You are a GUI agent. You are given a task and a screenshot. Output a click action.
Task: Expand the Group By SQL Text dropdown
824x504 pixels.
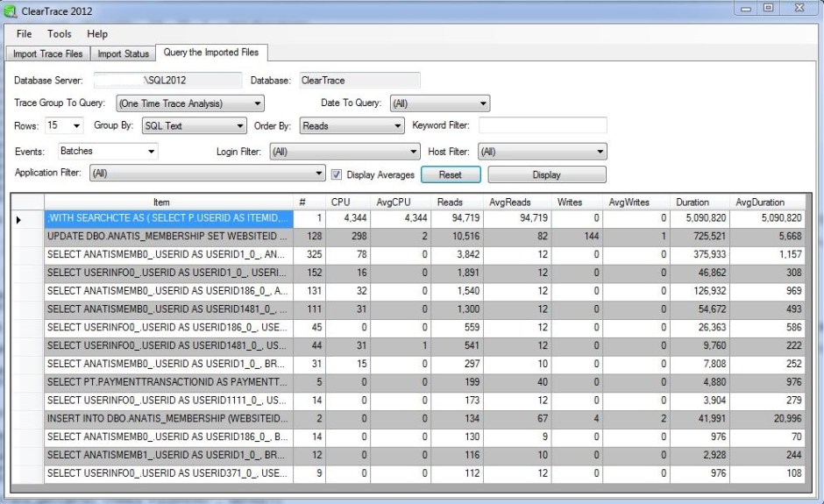point(238,126)
